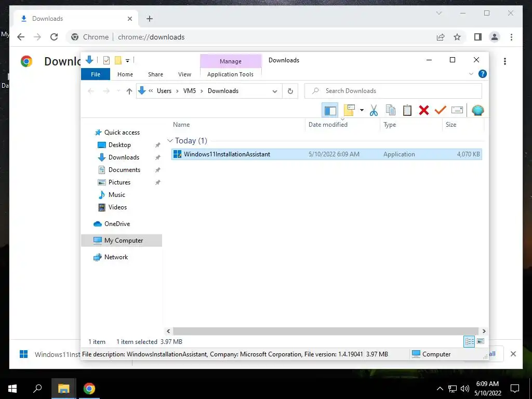This screenshot has width=532, height=399.
Task: Open the Home ribbon tab
Action: tap(125, 74)
